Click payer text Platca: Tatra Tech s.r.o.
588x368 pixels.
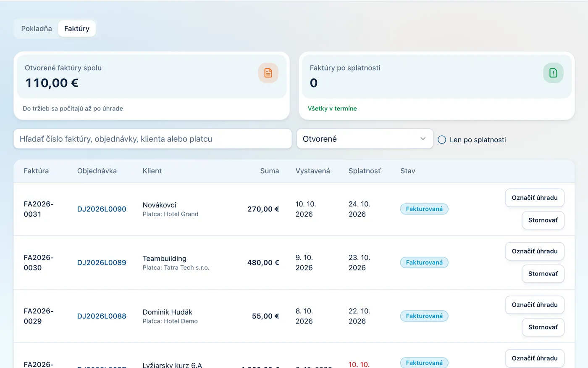tap(176, 267)
